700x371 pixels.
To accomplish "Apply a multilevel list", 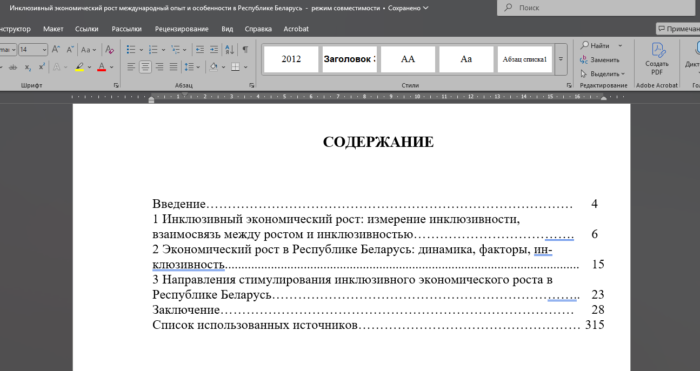I will (x=175, y=49).
